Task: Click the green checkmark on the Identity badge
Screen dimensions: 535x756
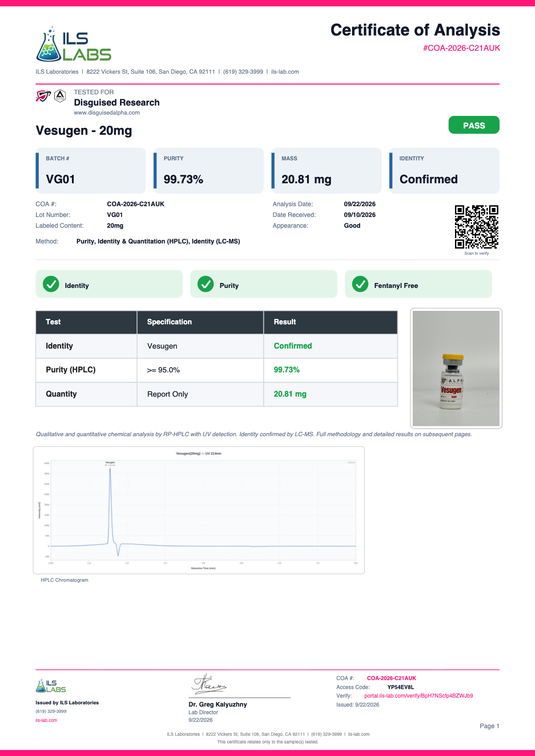Action: [51, 284]
